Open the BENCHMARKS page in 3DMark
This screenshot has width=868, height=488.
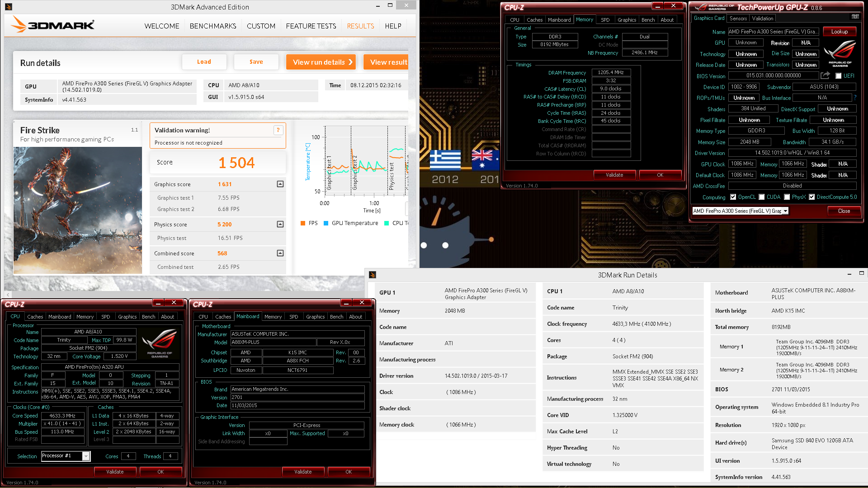[x=213, y=26]
